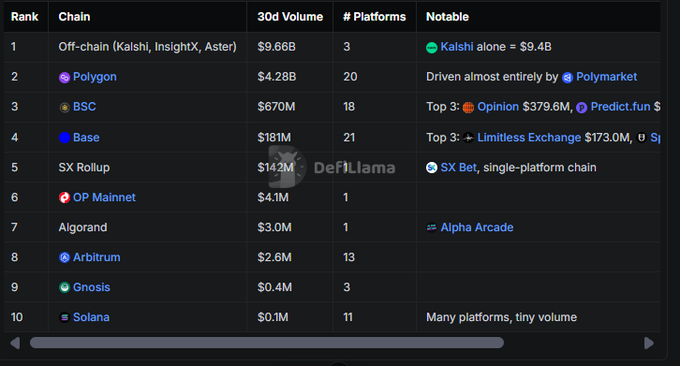Open the Base chain link

(x=86, y=137)
